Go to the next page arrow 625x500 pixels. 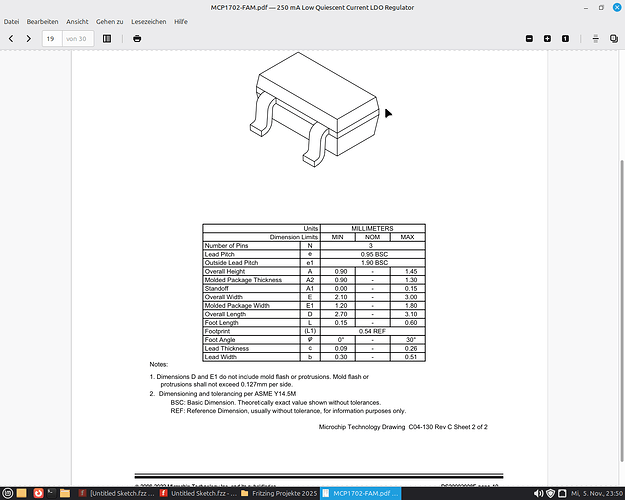coord(29,38)
